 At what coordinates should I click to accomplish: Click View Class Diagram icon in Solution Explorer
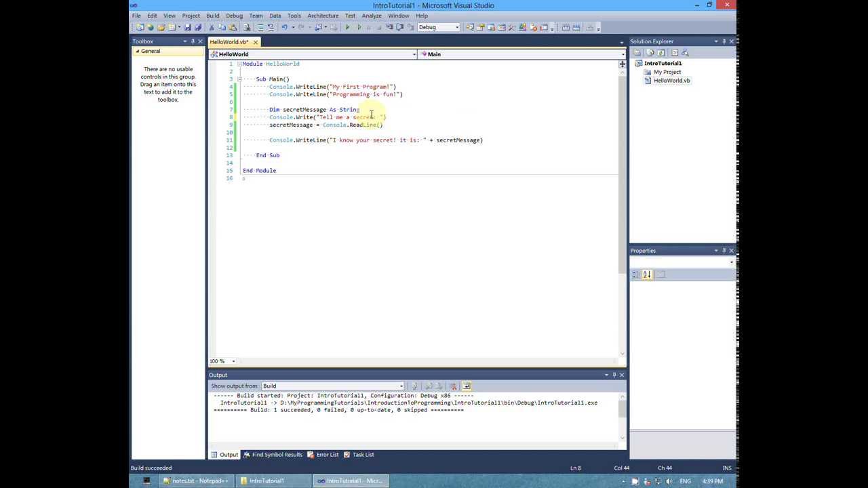685,52
